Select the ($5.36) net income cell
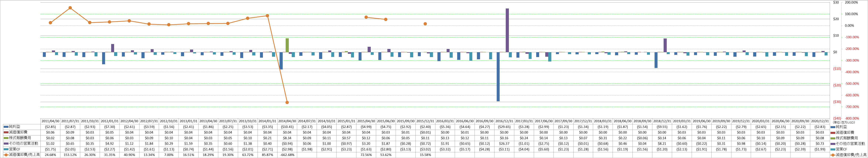 pos(445,127)
